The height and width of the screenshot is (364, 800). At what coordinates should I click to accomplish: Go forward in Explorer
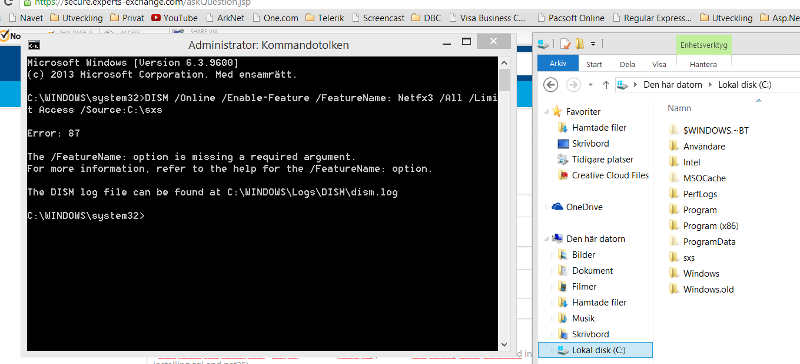click(573, 85)
